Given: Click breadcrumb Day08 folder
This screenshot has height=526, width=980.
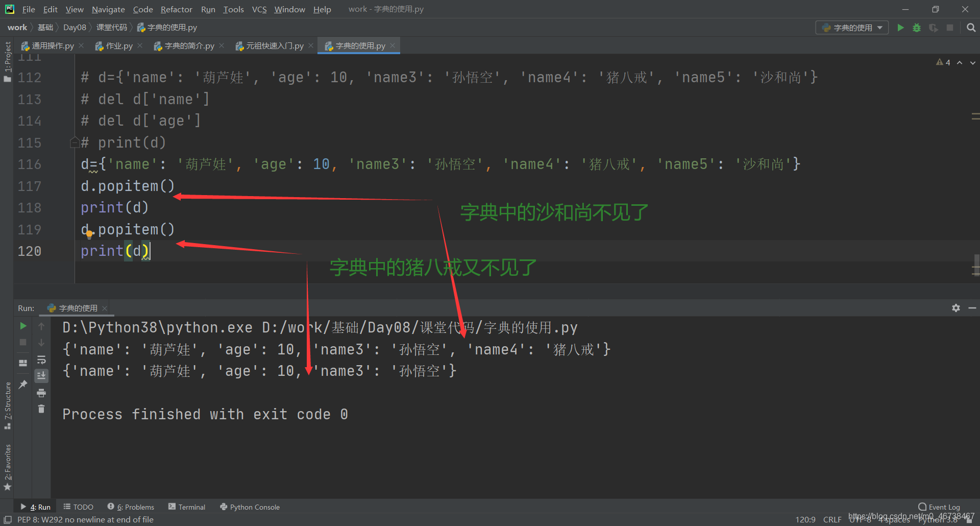Looking at the screenshot, I should click(75, 28).
